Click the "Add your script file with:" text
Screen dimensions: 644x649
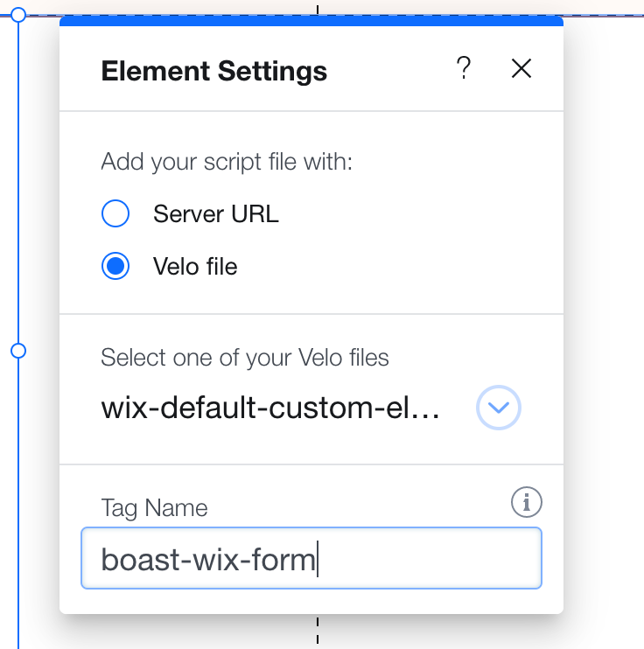227,162
